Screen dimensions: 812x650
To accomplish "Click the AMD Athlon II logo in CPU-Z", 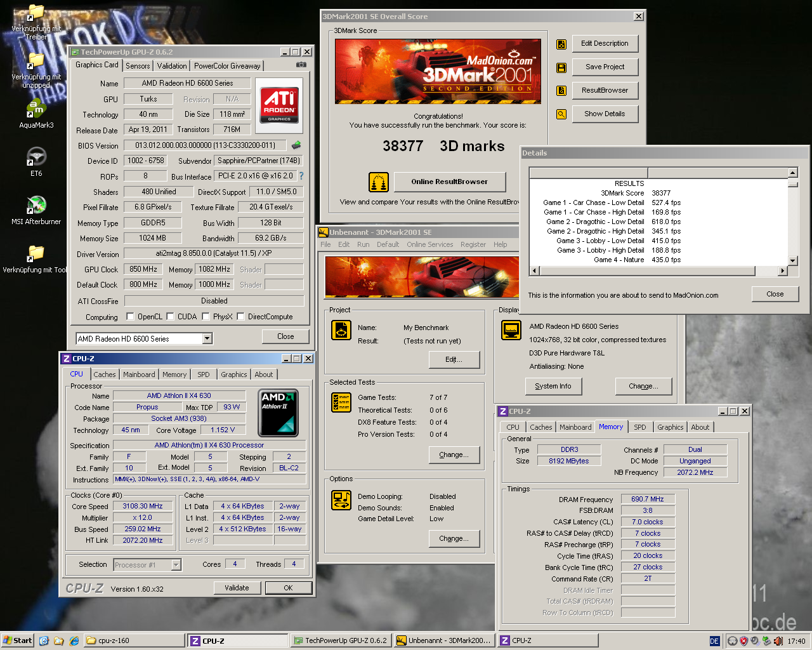I will tap(278, 413).
